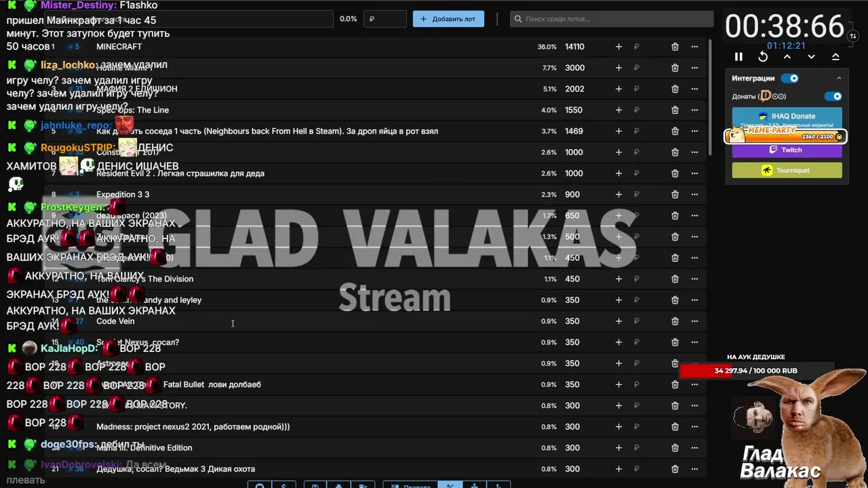Click plus on dead space (2023) row
The height and width of the screenshot is (488, 868).
point(618,216)
